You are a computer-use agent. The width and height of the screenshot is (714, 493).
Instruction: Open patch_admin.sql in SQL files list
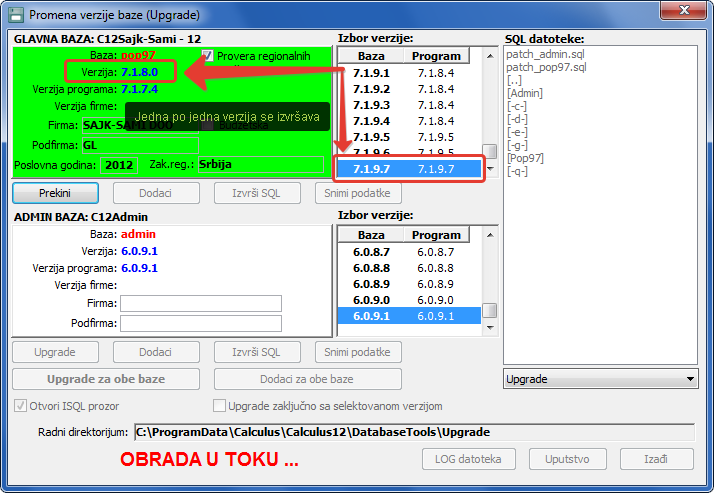pyautogui.click(x=546, y=53)
